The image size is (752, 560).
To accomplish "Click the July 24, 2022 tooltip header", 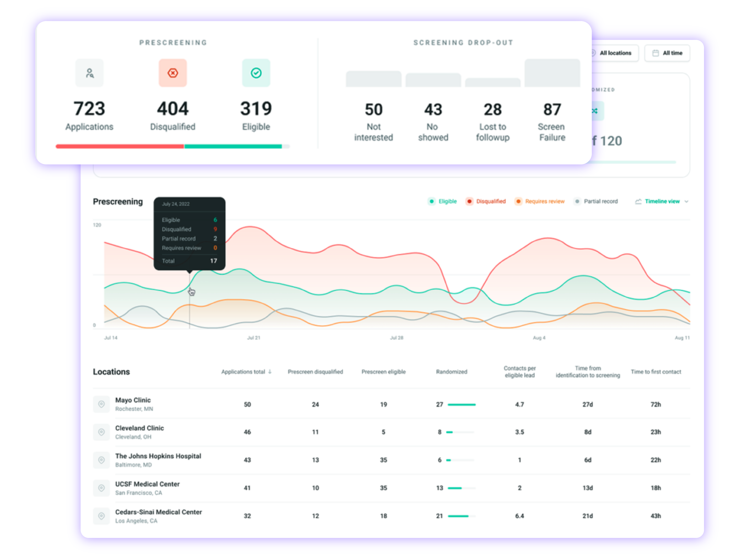I will (x=176, y=204).
